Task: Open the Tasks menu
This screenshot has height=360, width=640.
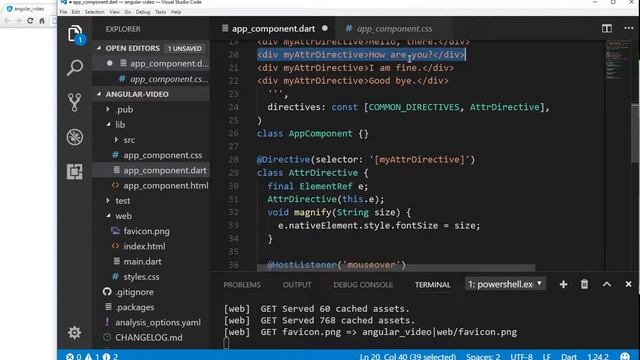Action: click(160, 12)
